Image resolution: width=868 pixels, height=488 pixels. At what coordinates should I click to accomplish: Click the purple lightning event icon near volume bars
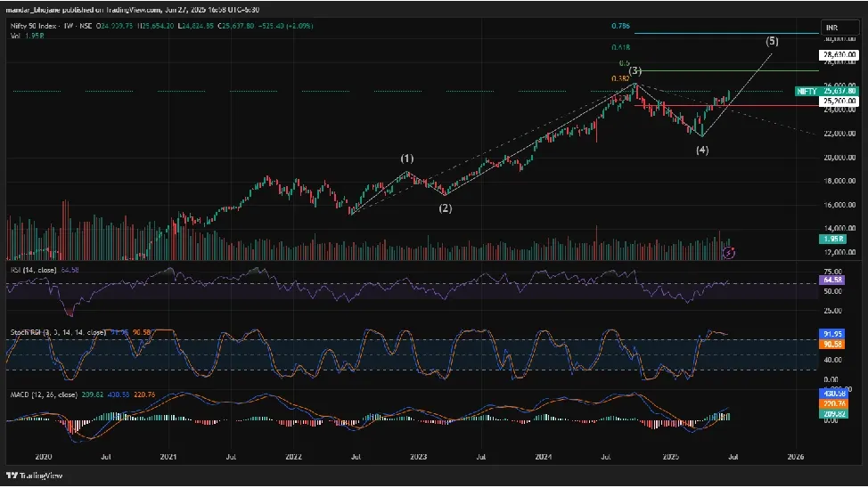coord(729,253)
